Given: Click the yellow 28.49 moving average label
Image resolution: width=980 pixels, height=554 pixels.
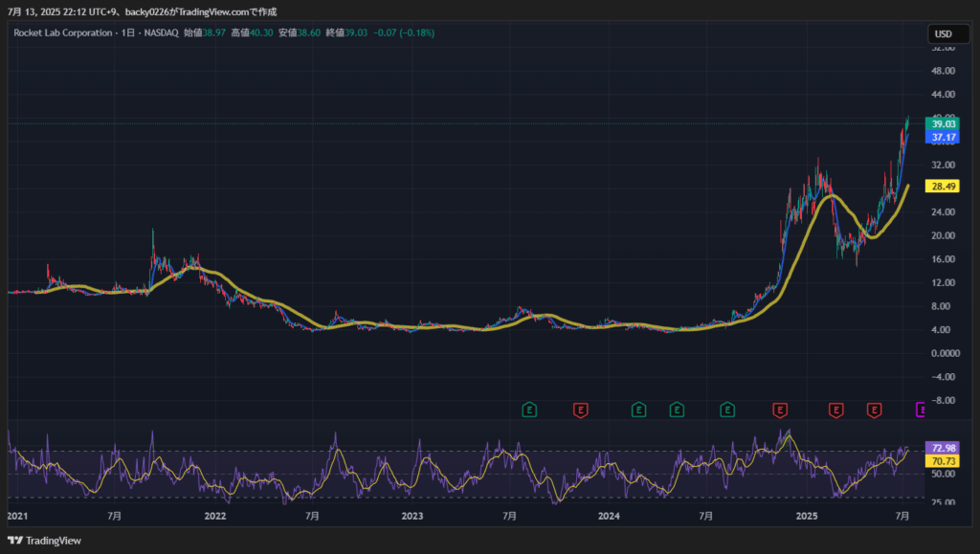Looking at the screenshot, I should click(943, 187).
